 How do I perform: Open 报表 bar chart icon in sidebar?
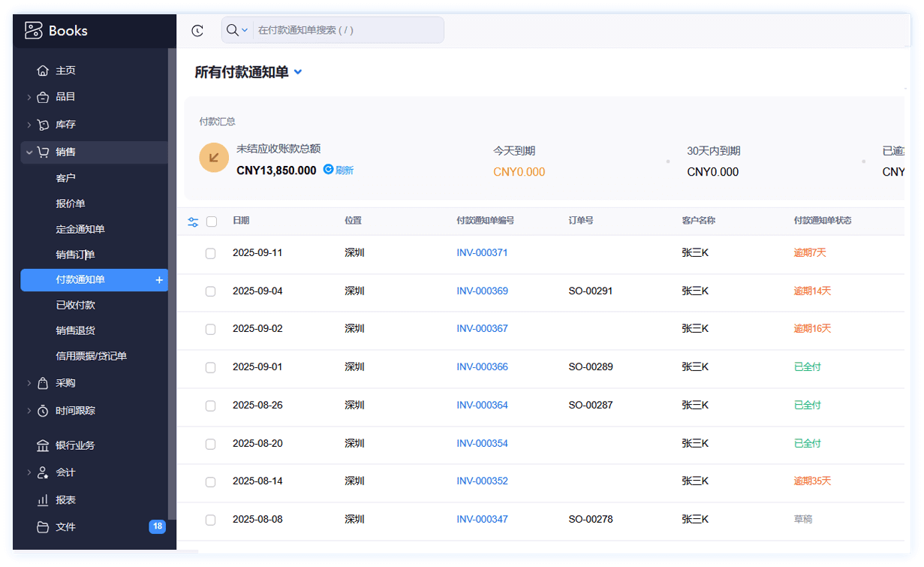point(43,500)
